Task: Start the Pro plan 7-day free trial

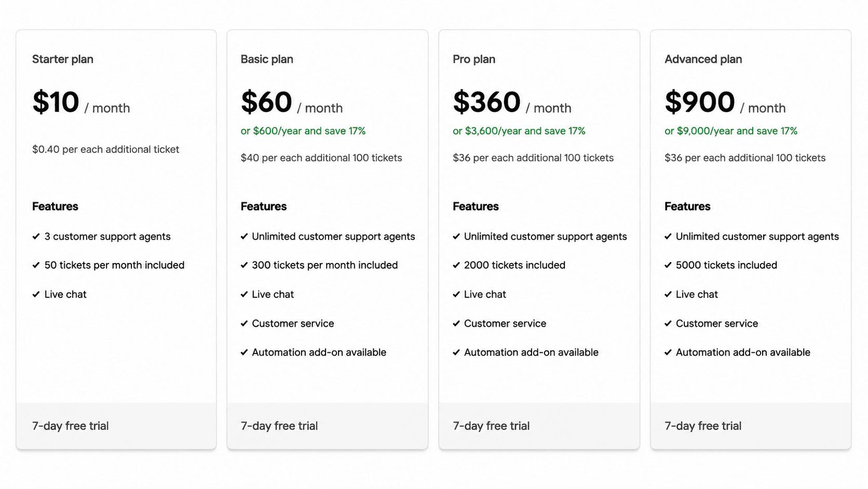Action: pos(491,426)
